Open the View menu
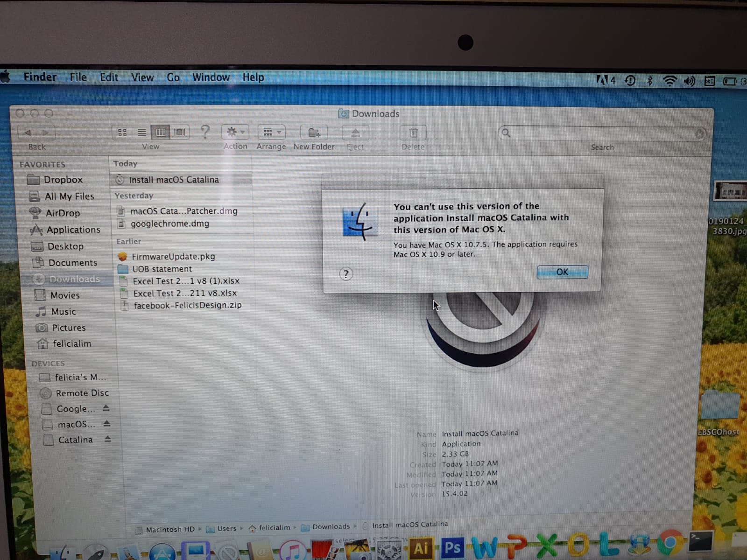Screen dimensions: 747x560 [x=142, y=77]
